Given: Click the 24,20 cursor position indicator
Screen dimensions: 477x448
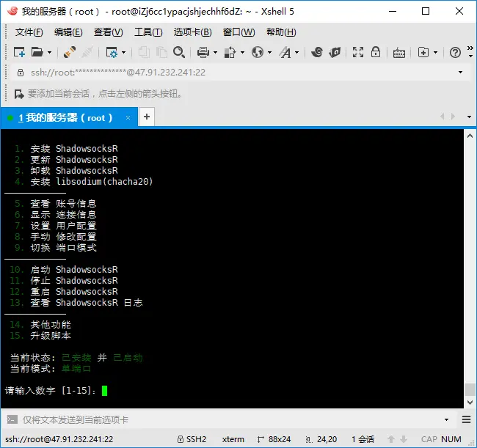Looking at the screenshot, I should [321, 439].
